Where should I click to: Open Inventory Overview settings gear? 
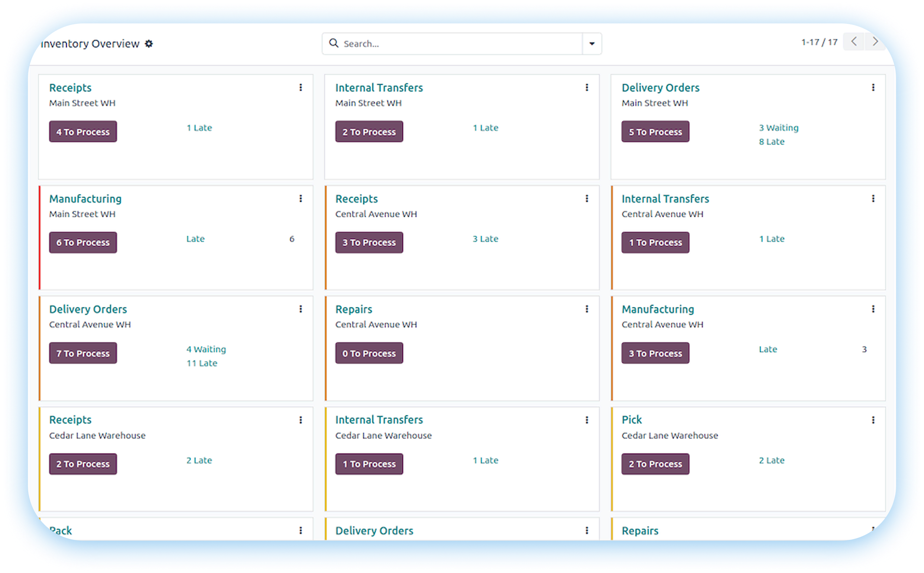149,44
